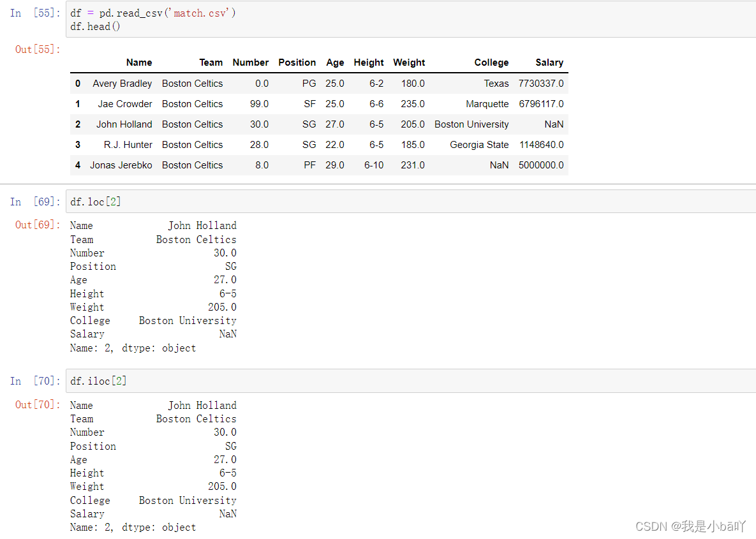Click the Number value 99.0
This screenshot has width=756, height=539.
click(260, 103)
